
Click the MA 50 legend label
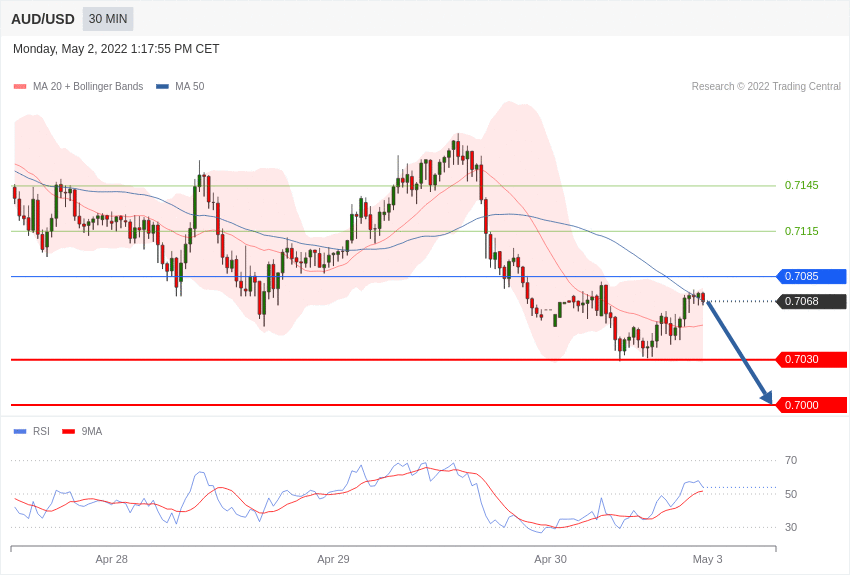(x=190, y=87)
